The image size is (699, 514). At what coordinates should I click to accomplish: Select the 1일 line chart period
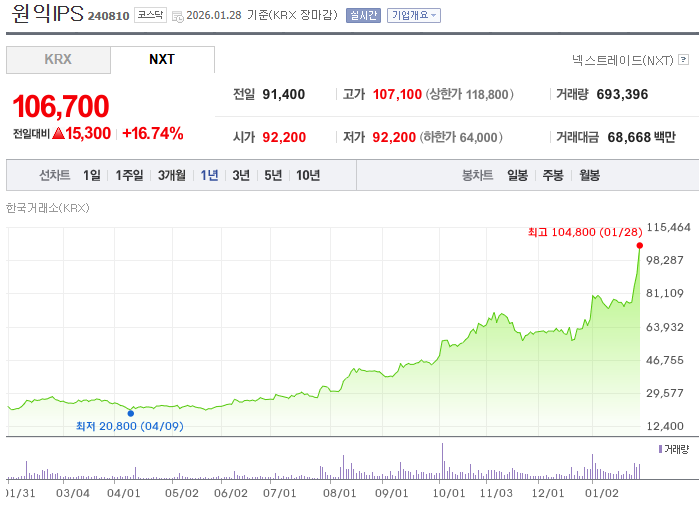[x=92, y=175]
